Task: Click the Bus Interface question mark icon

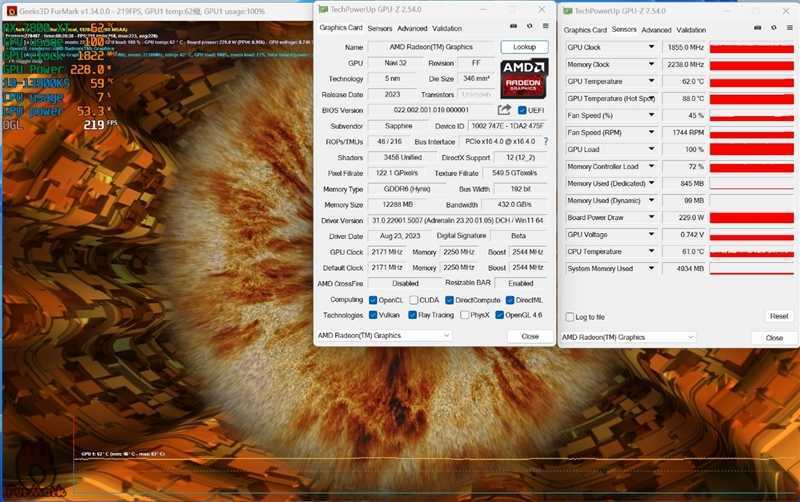Action: [546, 141]
